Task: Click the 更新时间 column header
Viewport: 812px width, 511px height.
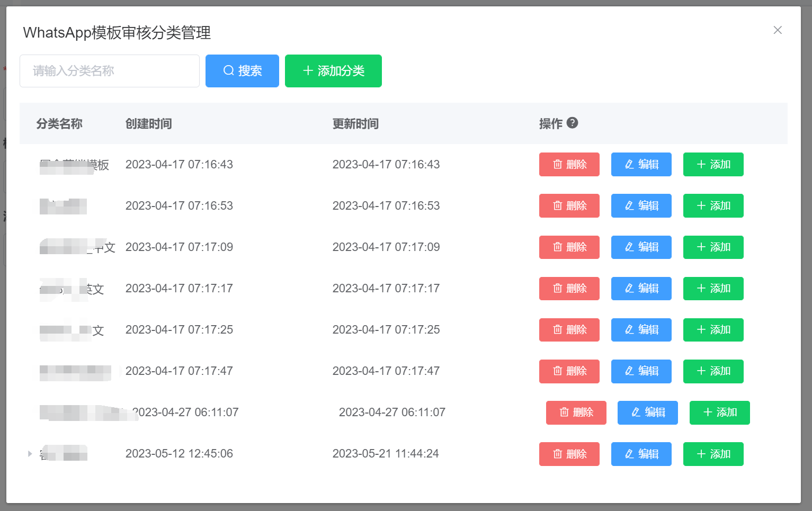Action: [x=355, y=124]
